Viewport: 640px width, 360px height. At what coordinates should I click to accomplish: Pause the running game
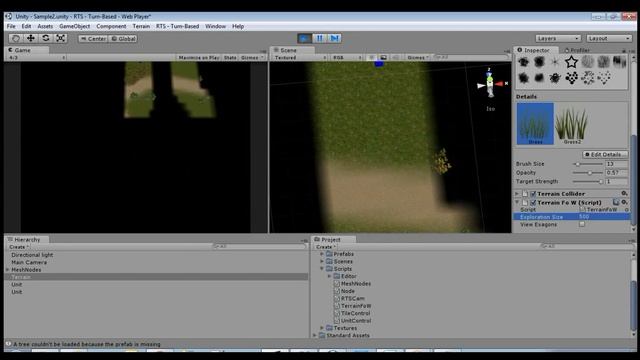coord(319,38)
